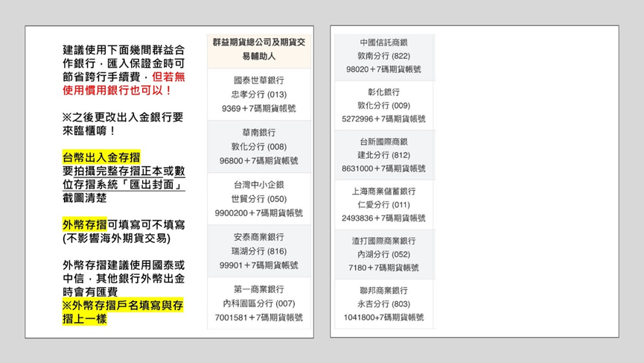Click the 中國信託商銀 敦南分行 cell

pos(383,56)
